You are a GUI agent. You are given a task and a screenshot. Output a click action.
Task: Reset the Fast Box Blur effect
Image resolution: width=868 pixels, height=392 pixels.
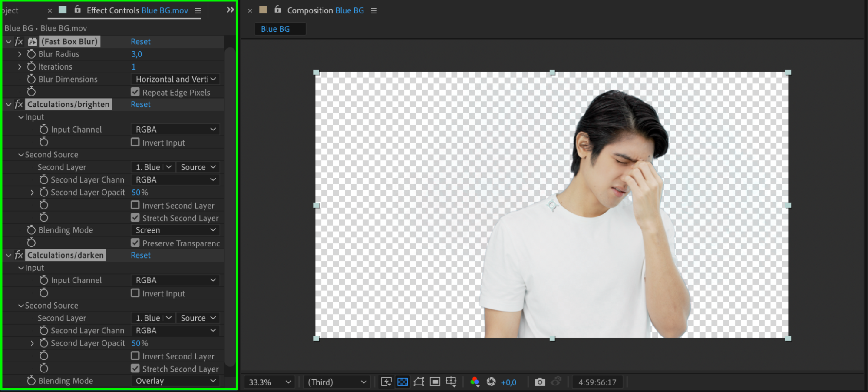pos(141,42)
